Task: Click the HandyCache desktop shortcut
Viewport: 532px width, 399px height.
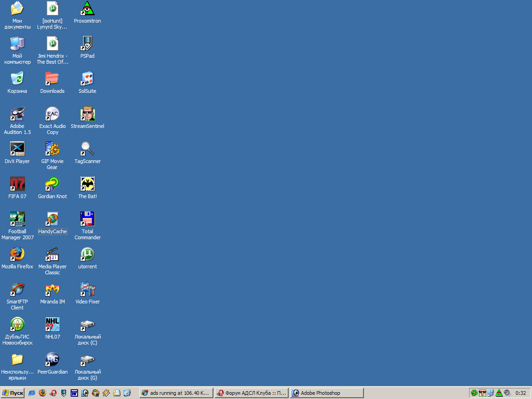Action: pyautogui.click(x=52, y=219)
